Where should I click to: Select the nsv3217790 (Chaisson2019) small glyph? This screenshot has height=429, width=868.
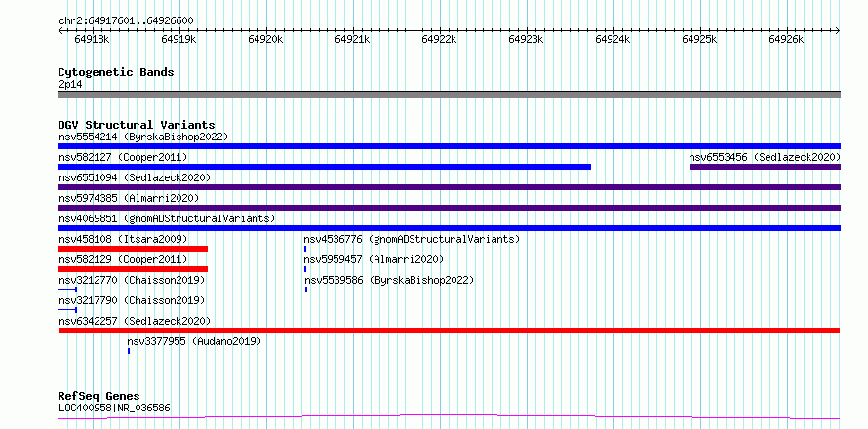67,310
